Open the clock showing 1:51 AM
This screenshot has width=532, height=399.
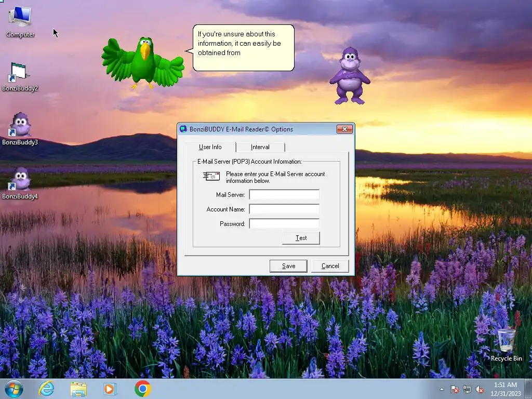(505, 385)
